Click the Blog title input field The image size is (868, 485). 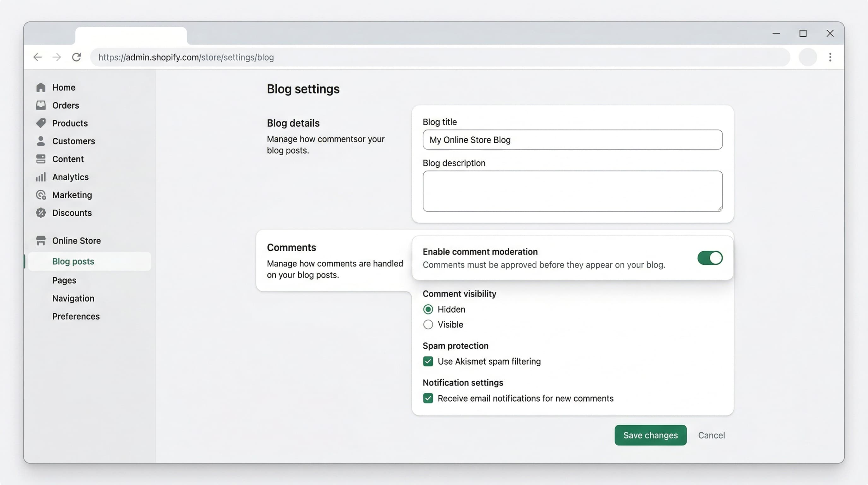(x=572, y=140)
